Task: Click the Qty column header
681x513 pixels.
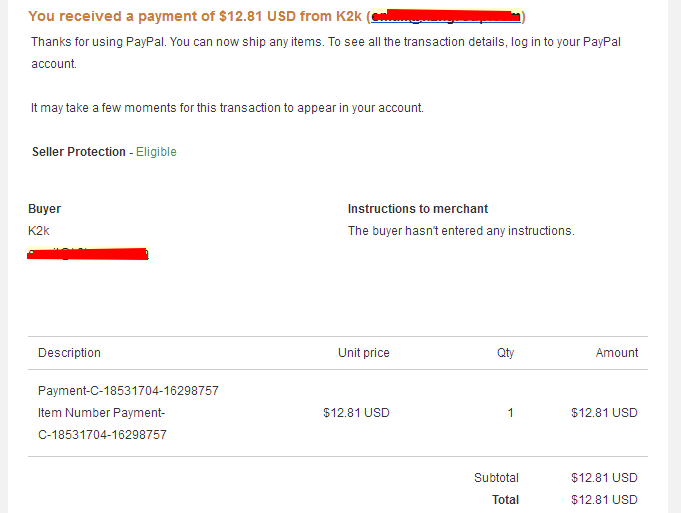Action: pos(506,353)
